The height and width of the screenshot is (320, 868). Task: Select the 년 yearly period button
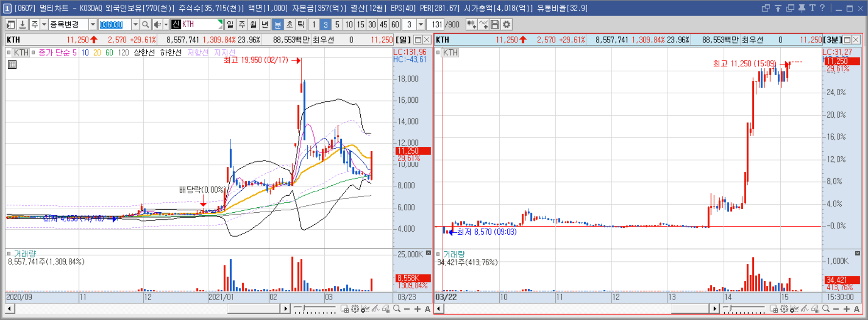click(x=265, y=24)
